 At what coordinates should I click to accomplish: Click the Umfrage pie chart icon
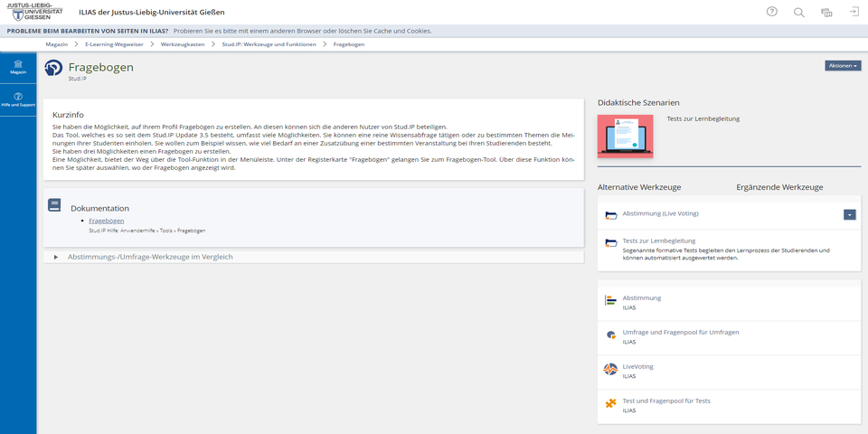[x=610, y=335]
